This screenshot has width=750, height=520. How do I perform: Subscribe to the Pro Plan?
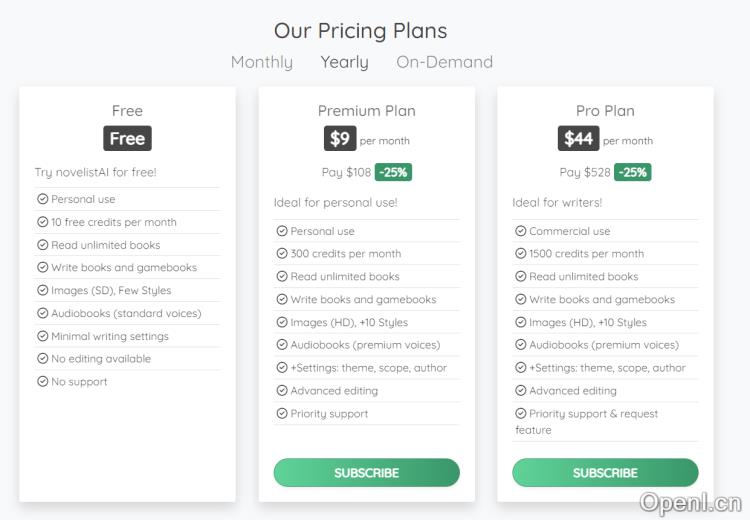[605, 473]
